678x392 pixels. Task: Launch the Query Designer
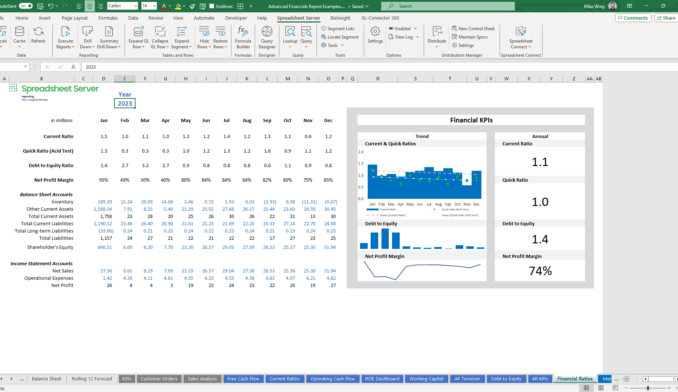267,37
